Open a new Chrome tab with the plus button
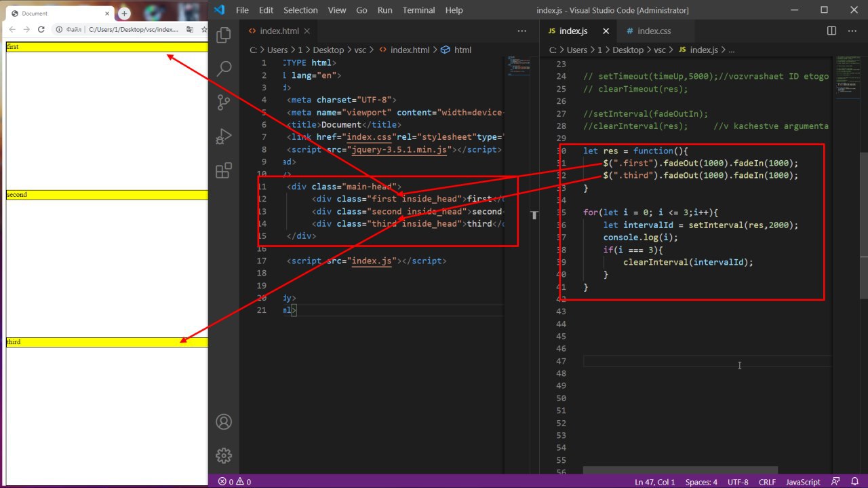The height and width of the screenshot is (488, 868). [x=125, y=14]
